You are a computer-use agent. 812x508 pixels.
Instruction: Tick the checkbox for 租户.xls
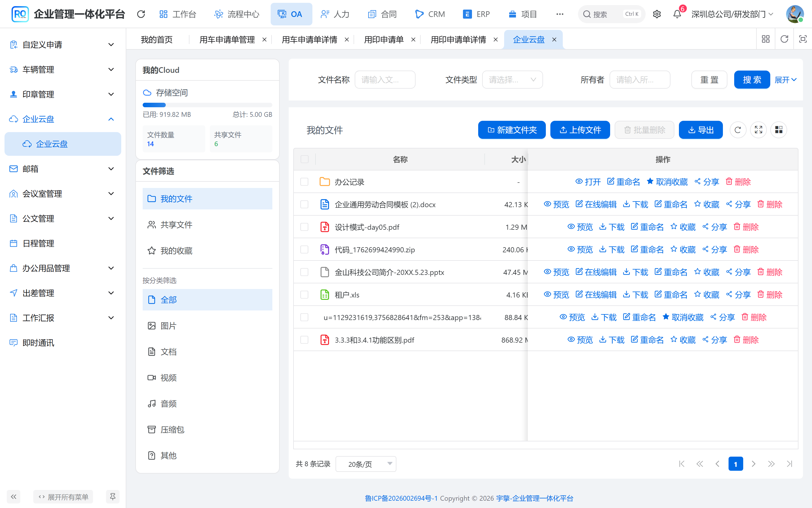(304, 295)
